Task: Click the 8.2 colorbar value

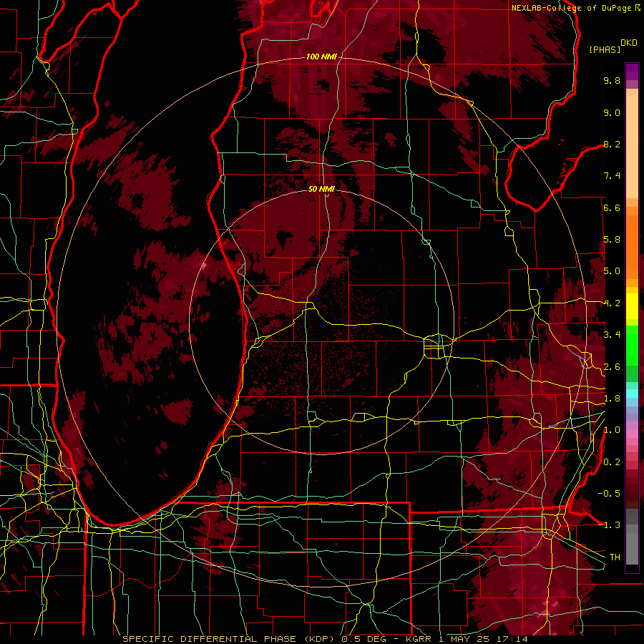Action: coord(612,144)
